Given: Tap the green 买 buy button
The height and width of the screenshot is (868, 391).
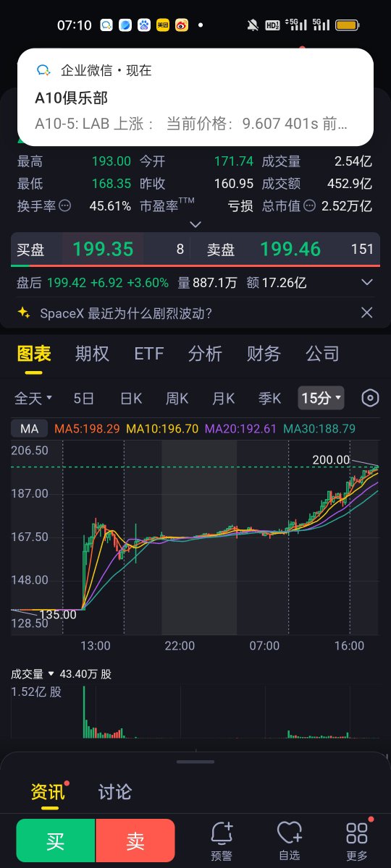Looking at the screenshot, I should [x=56, y=841].
